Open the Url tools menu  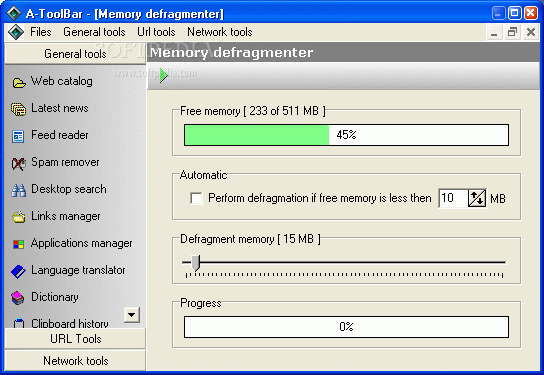(x=156, y=32)
